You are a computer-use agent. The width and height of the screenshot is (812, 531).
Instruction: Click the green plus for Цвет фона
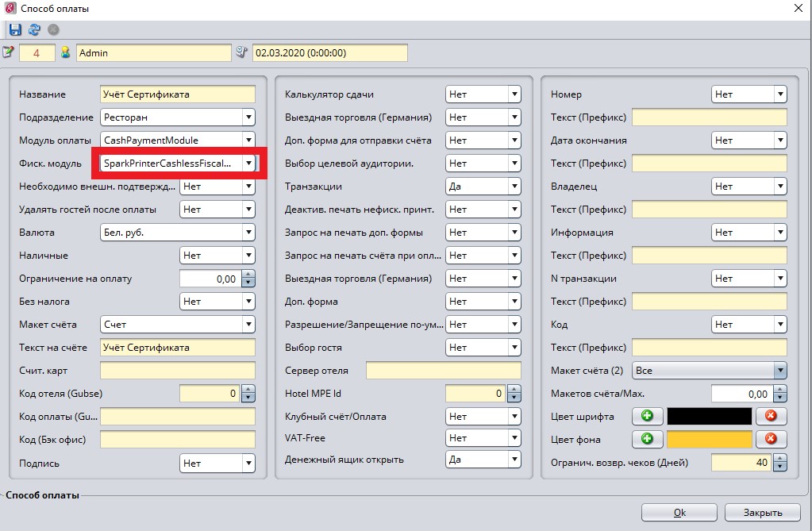click(647, 439)
